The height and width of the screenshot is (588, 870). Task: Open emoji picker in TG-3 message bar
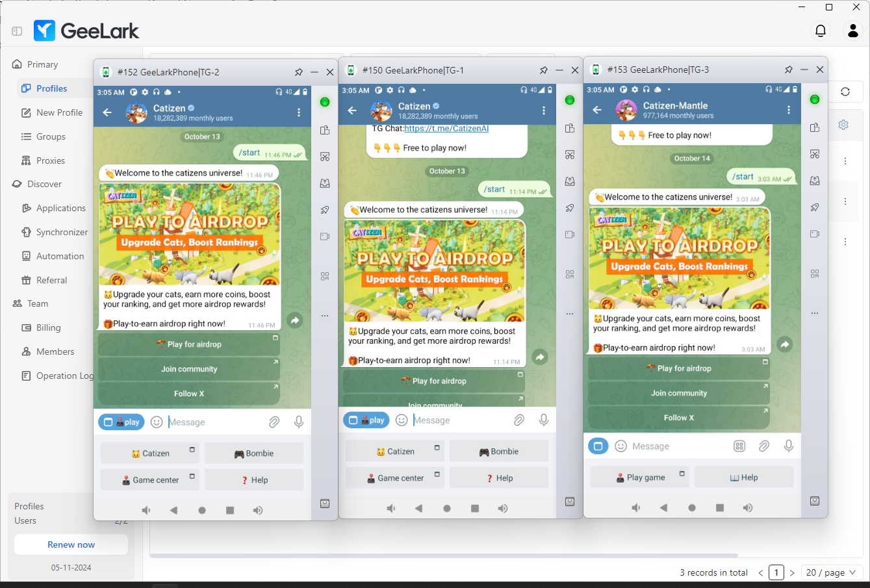pyautogui.click(x=621, y=446)
